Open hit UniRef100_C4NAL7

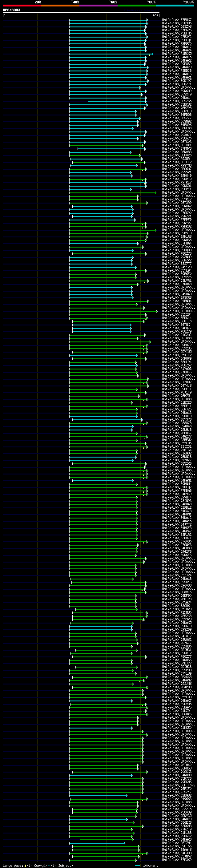tap(177, 47)
